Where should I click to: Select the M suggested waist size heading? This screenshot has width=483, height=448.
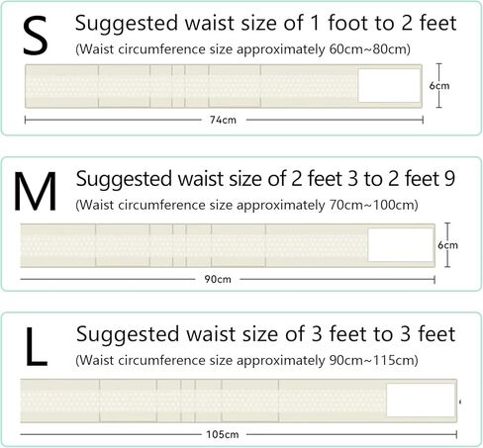point(265,179)
